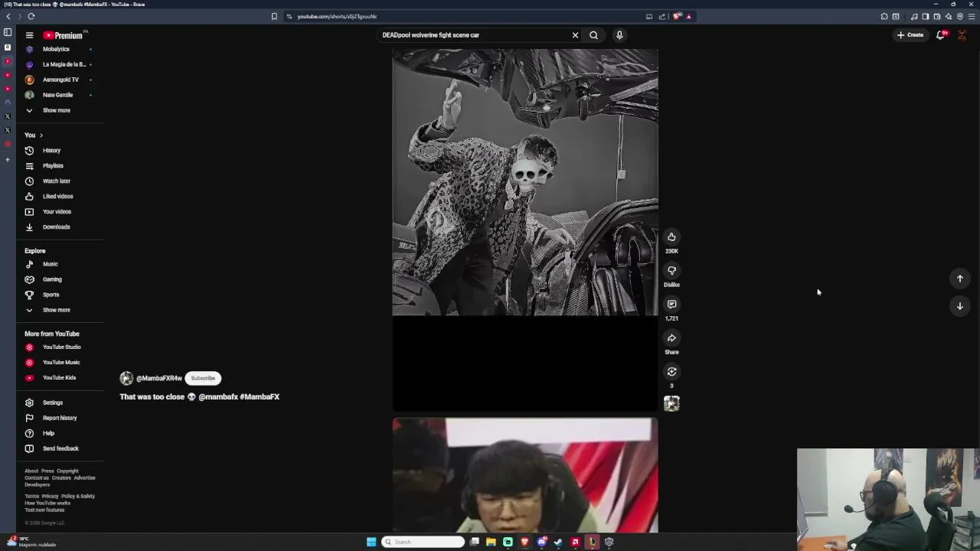Open Music under Explore
Viewport: 980px width, 551px height.
point(50,264)
